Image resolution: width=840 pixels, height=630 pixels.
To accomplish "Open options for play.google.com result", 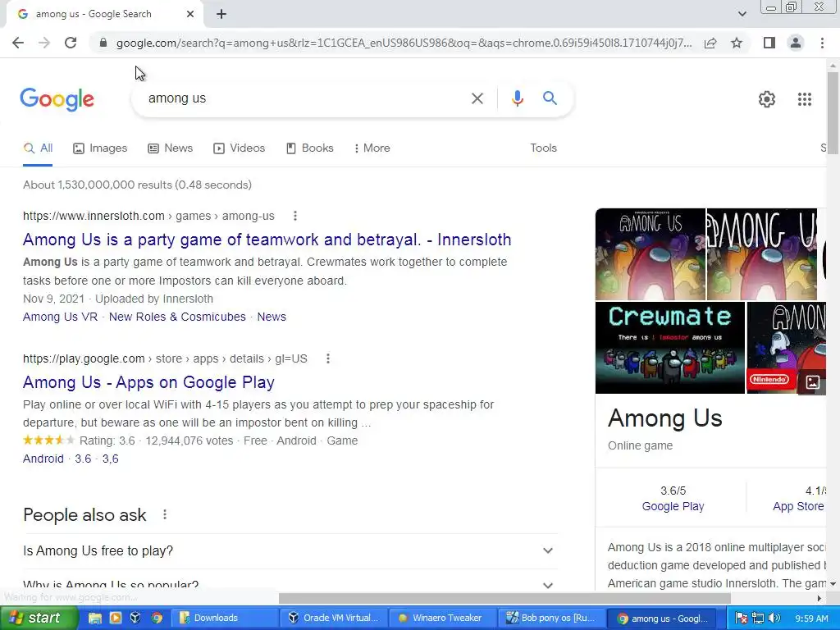I will 328,358.
